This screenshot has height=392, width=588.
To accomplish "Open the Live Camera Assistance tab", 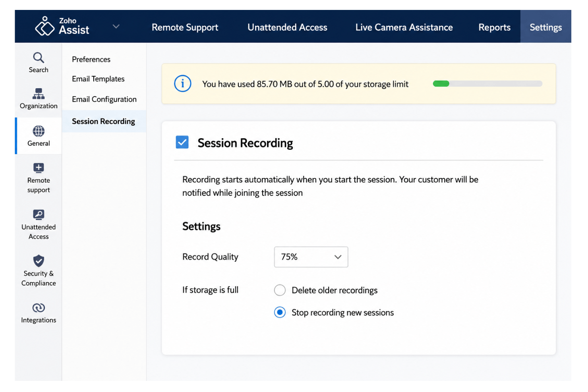I will pyautogui.click(x=404, y=27).
